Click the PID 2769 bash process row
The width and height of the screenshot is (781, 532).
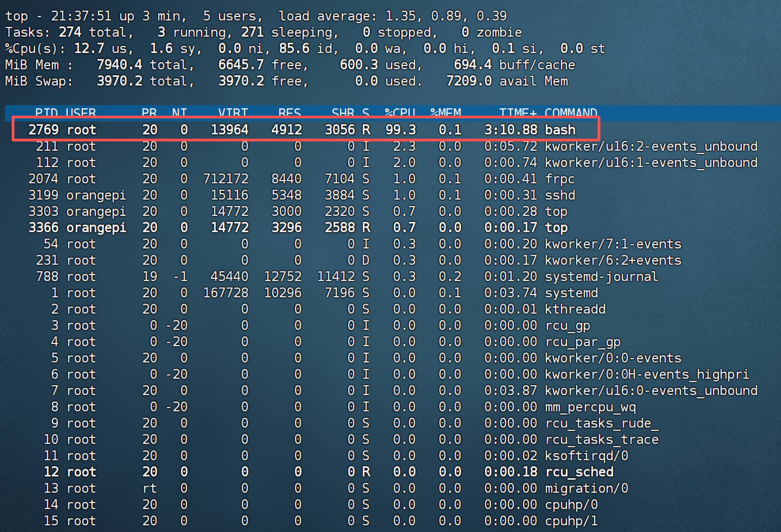pyautogui.click(x=306, y=130)
